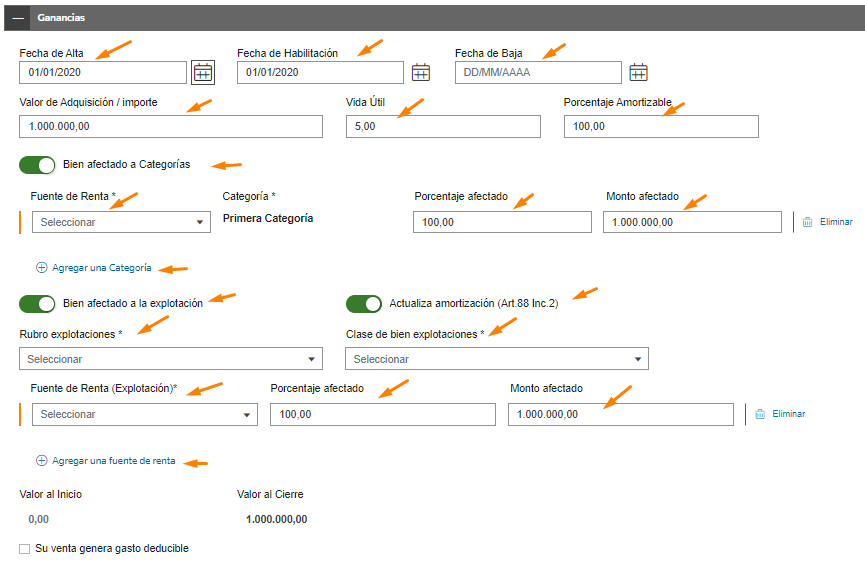865x561 pixels.
Task: Open the Fecha de Habilitación calendar icon
Action: pos(421,72)
